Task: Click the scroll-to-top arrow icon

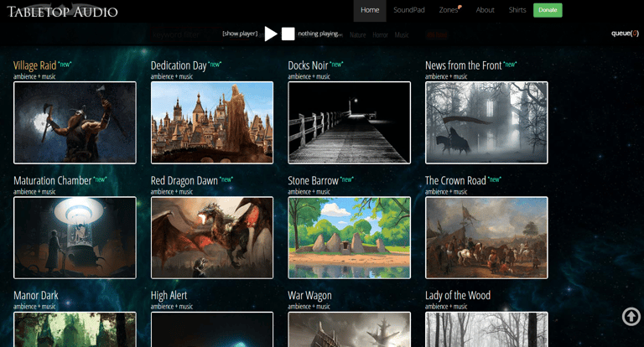Action: coord(631,317)
